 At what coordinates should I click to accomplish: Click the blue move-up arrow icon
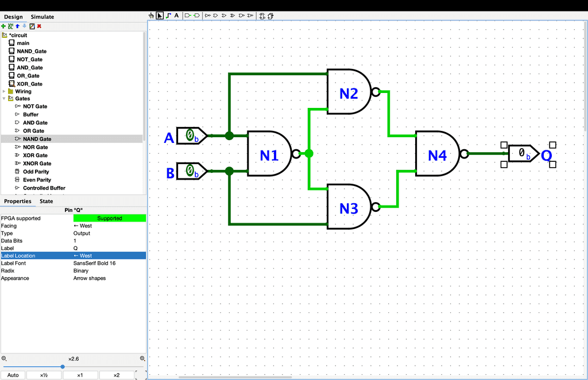click(17, 26)
